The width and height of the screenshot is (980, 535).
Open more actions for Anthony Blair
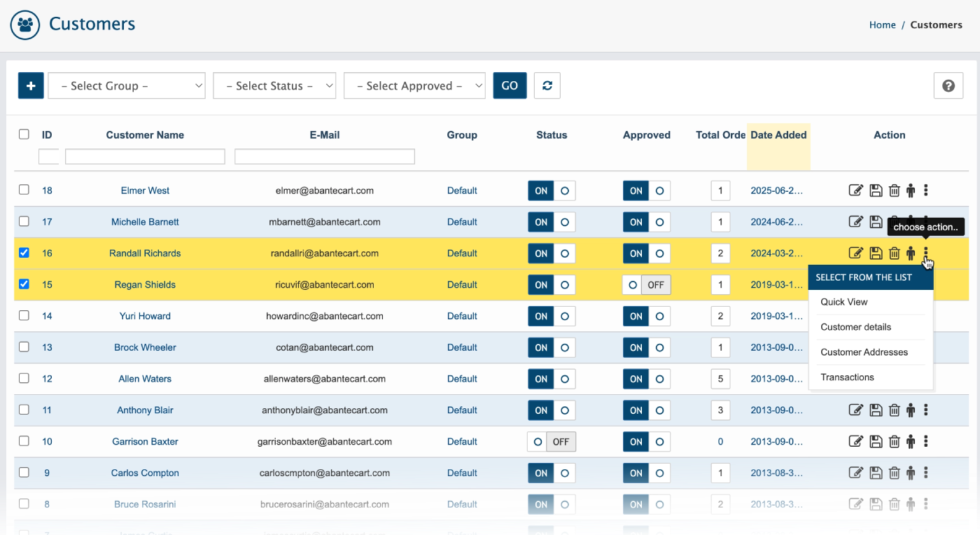(926, 410)
